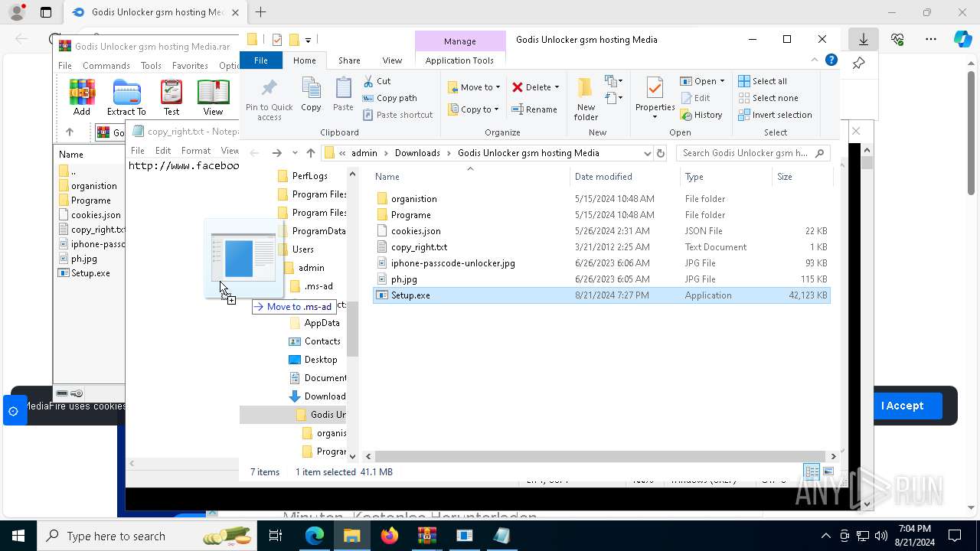Switch to details view button

tap(812, 472)
